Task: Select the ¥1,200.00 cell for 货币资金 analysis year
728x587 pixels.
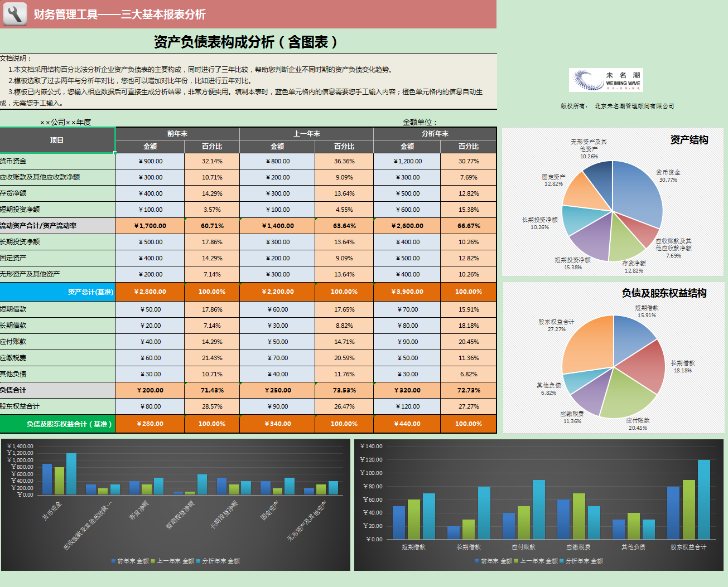Action: point(407,161)
